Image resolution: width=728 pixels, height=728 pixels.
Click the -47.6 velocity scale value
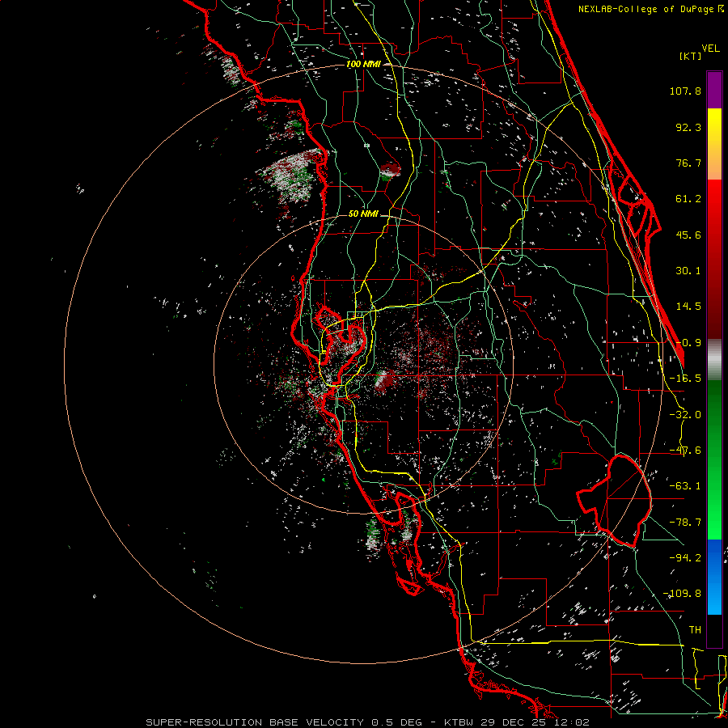[685, 451]
